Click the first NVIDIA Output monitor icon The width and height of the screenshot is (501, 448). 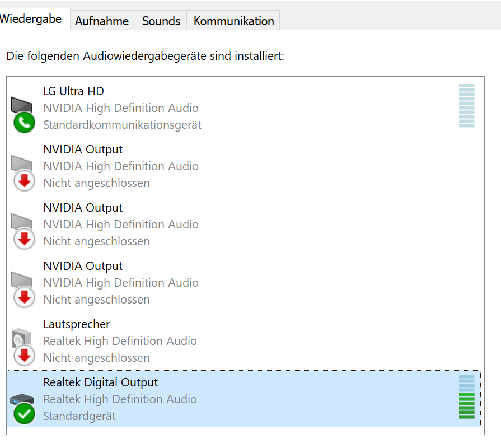(22, 164)
